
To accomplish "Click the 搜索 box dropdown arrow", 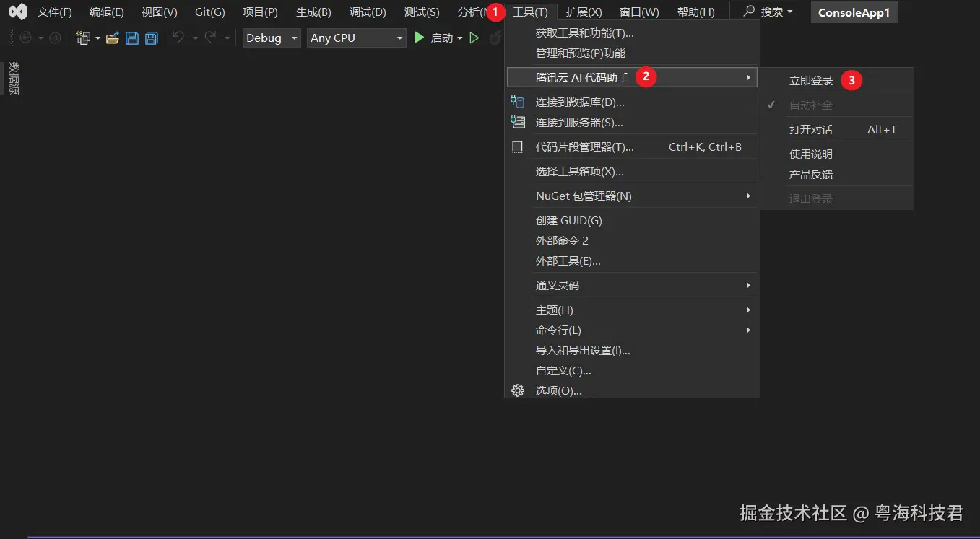I will tap(789, 12).
